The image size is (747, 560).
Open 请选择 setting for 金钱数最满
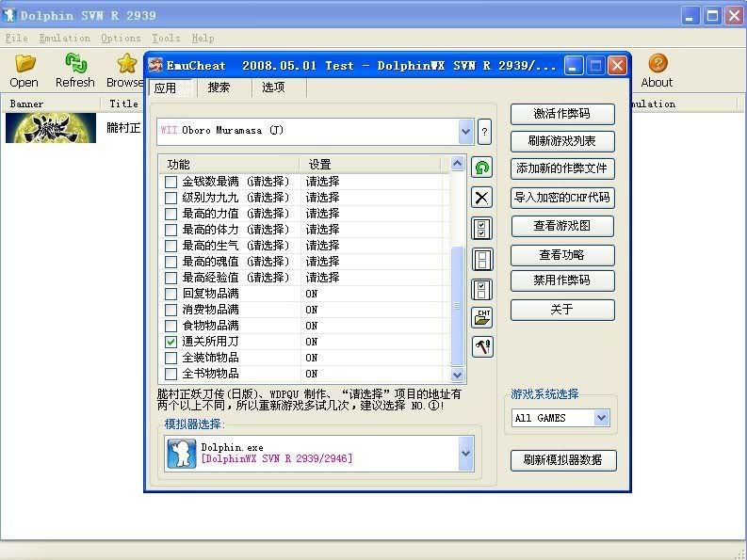click(322, 182)
